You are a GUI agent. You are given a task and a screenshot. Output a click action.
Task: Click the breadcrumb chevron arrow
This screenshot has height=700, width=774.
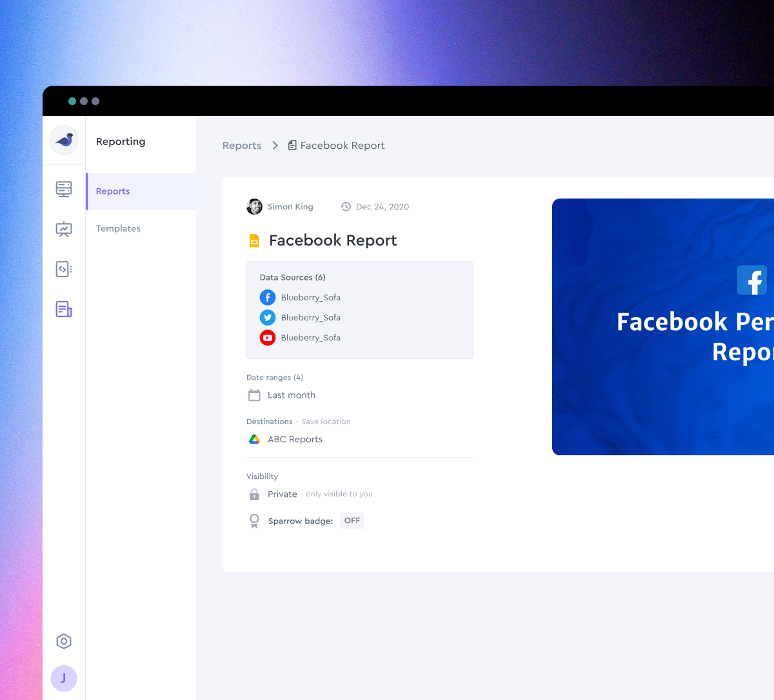(275, 146)
